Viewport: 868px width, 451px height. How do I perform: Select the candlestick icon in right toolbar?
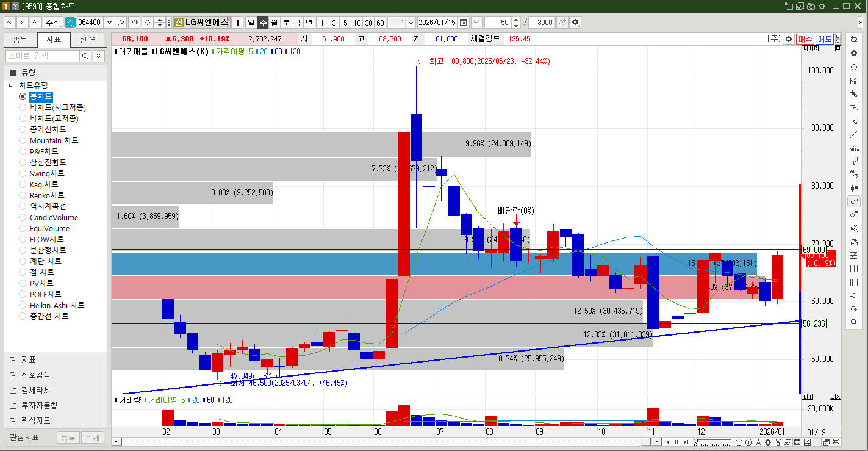point(854,188)
